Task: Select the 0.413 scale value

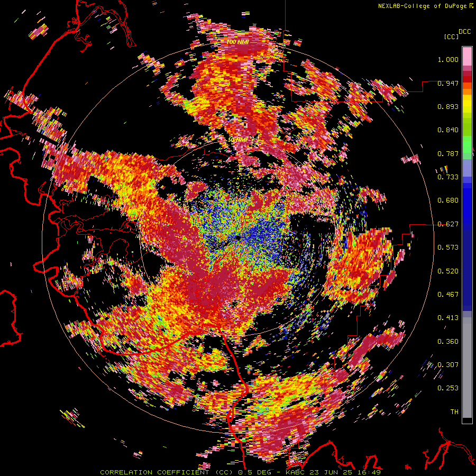Action: pyautogui.click(x=448, y=318)
